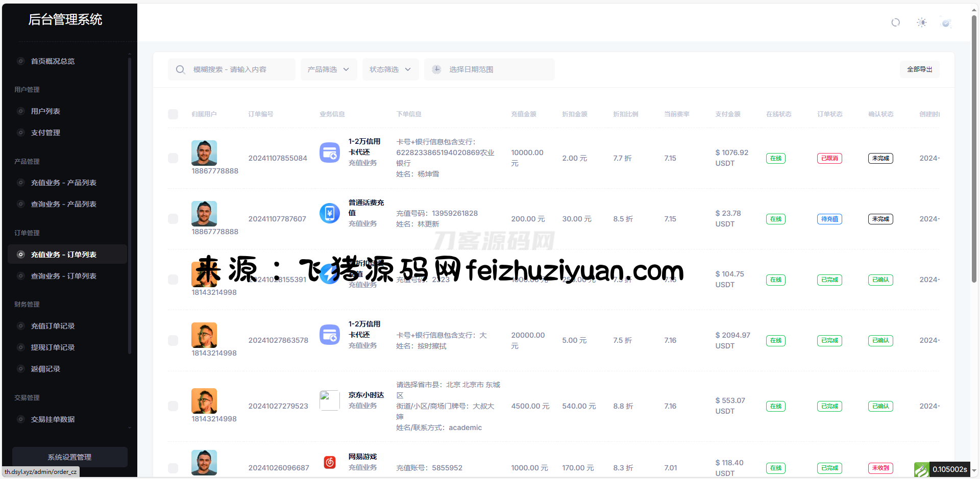The width and height of the screenshot is (980, 479).
Task: Open 查询业务 - 订单列表 menu item
Action: [63, 276]
